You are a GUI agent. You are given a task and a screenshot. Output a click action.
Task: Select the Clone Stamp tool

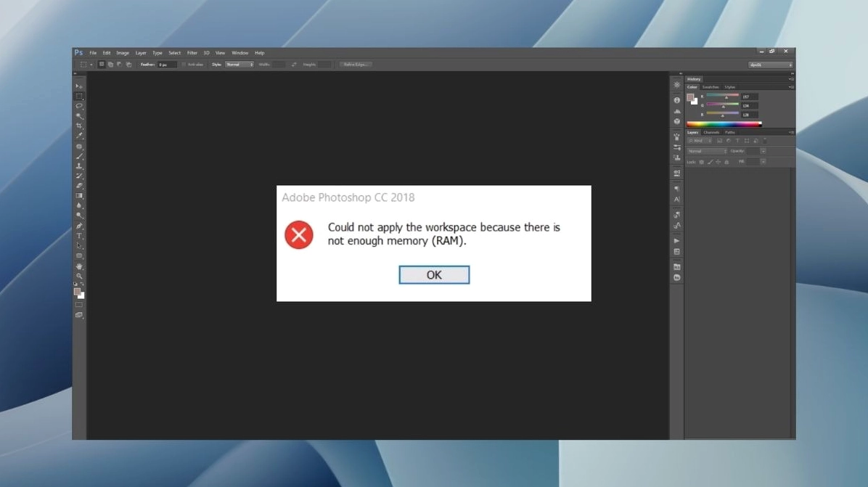click(x=79, y=166)
